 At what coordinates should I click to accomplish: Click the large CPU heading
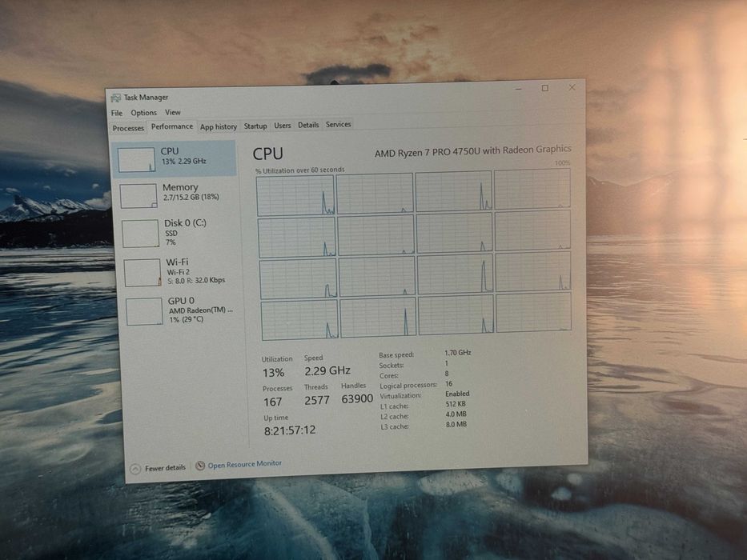pos(267,154)
